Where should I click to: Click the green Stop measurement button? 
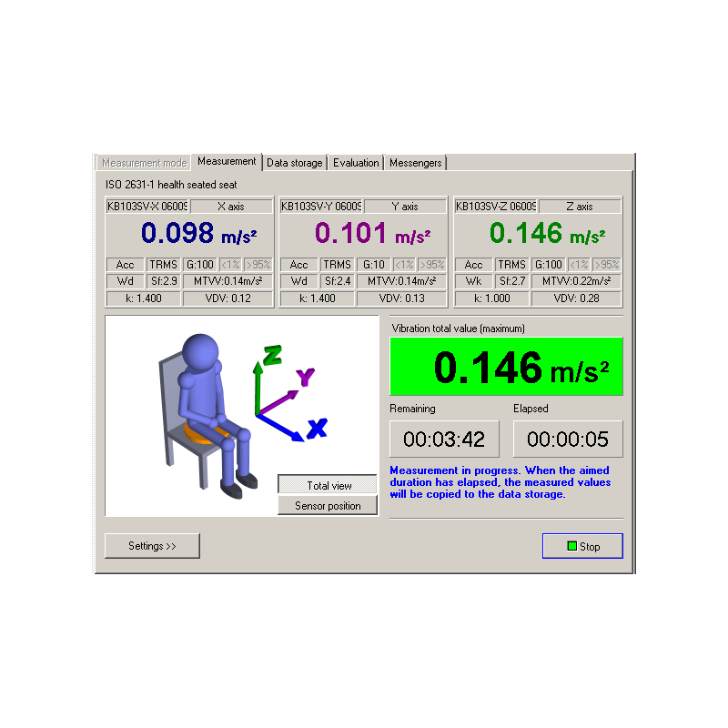tap(582, 546)
